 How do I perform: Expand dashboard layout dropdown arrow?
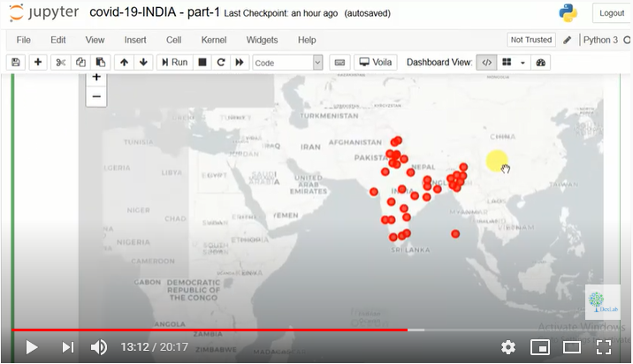click(x=522, y=63)
